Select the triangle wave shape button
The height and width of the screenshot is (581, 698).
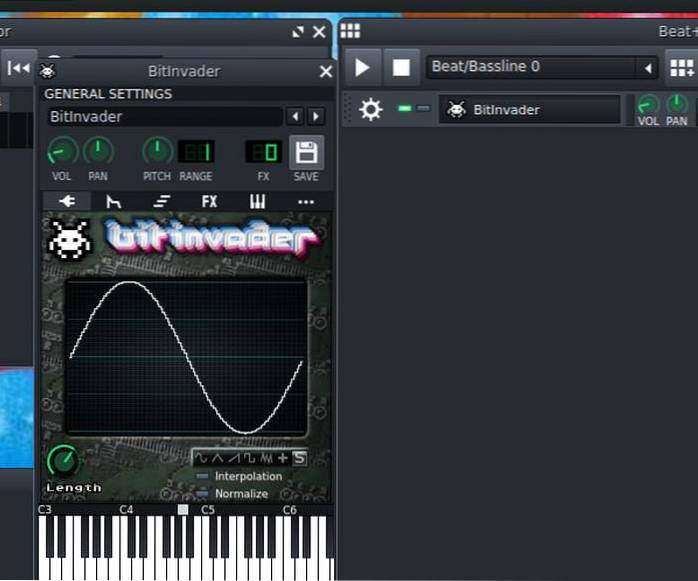pos(217,458)
